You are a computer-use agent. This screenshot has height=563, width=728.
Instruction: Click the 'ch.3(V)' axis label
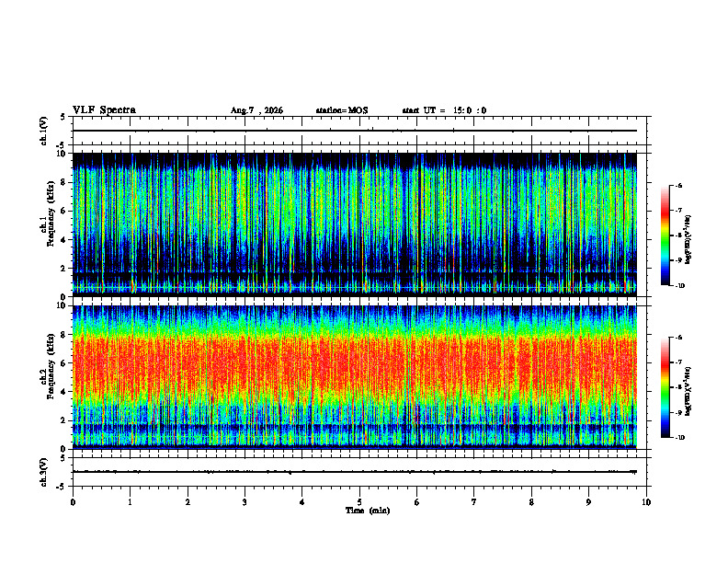point(43,472)
